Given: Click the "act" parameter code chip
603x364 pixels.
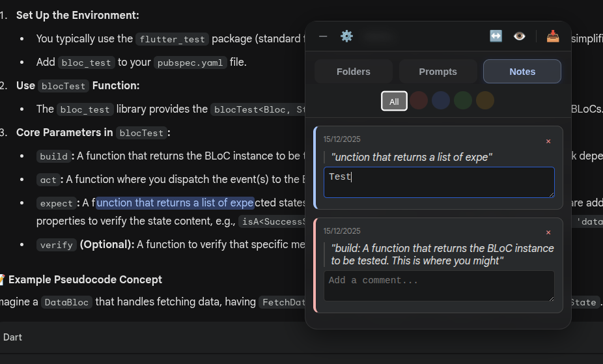Looking at the screenshot, I should (48, 180).
